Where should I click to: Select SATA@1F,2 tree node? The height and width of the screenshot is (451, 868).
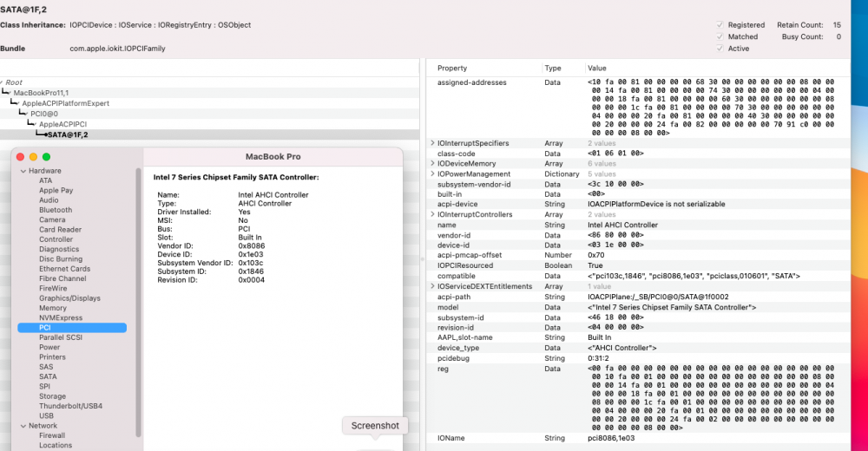click(68, 134)
